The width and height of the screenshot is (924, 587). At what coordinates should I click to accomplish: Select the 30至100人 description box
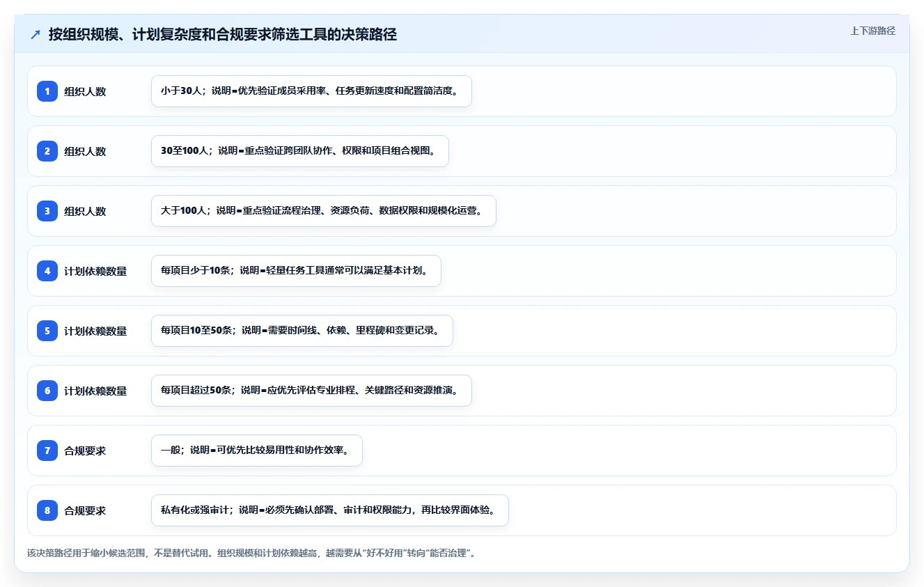click(300, 151)
